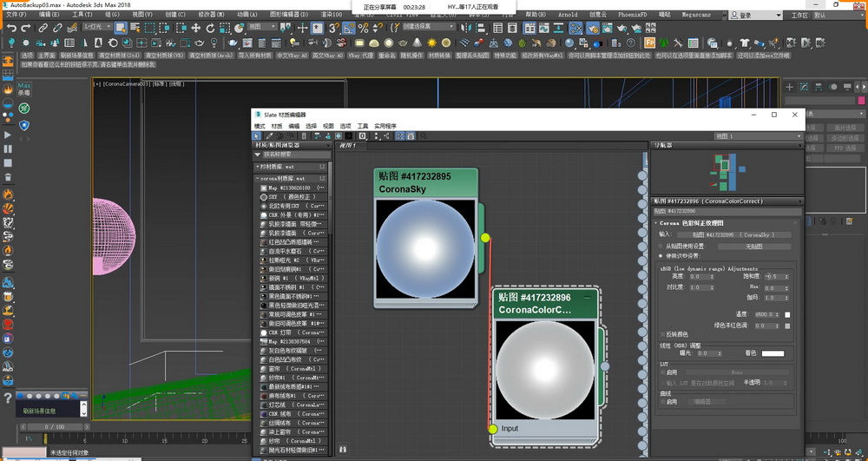Click the question-mark help icon in second toolbar
This screenshot has width=868, height=461.
pyautogui.click(x=631, y=43)
